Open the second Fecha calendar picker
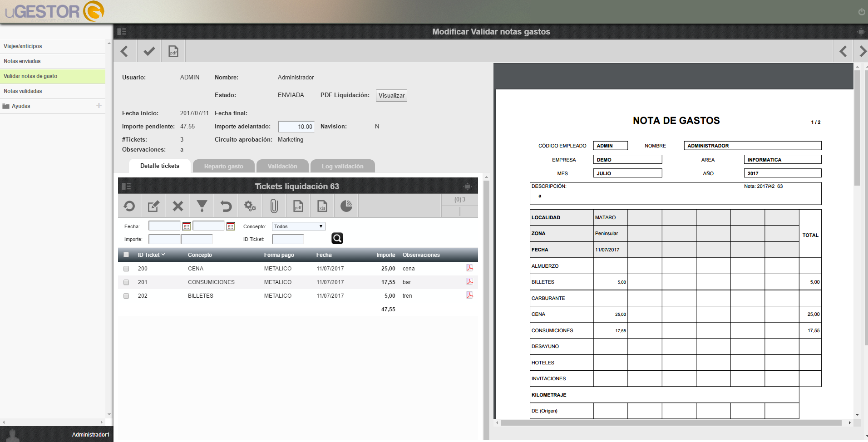The width and height of the screenshot is (868, 442). [230, 226]
